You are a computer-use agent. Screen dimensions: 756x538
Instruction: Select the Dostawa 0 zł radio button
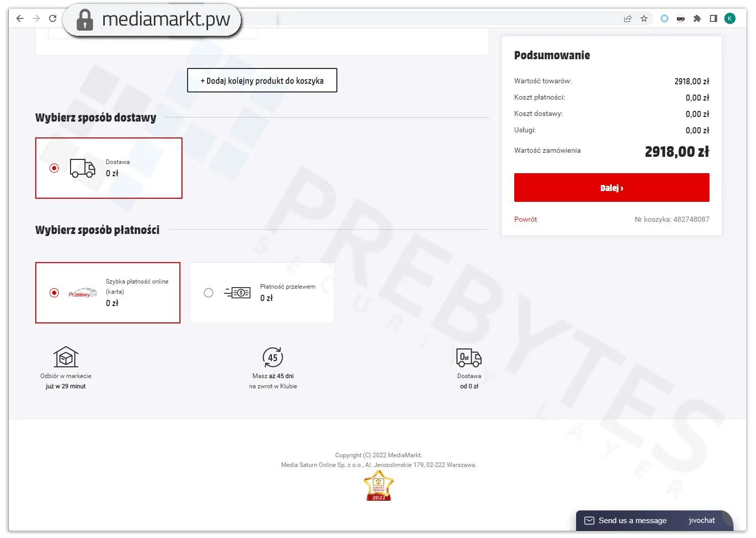[54, 168]
